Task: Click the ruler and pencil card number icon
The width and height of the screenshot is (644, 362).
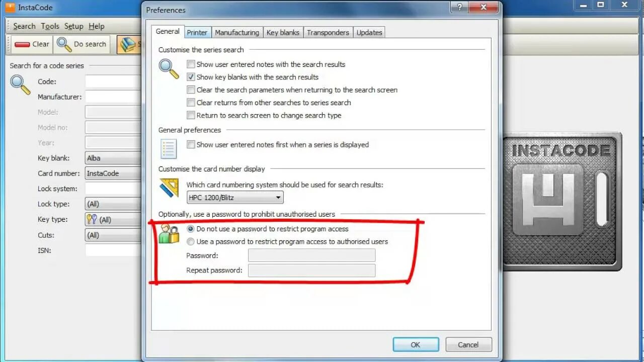Action: (x=169, y=188)
